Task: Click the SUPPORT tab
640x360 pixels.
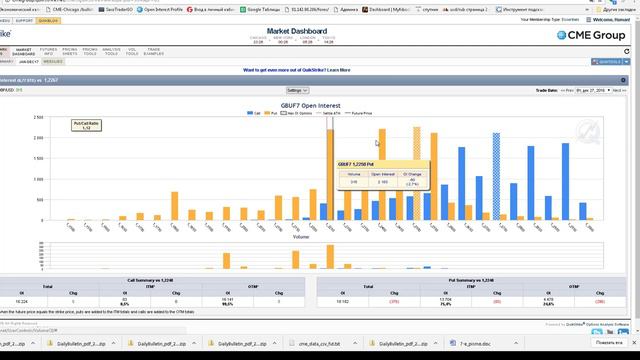Action: click(x=24, y=20)
